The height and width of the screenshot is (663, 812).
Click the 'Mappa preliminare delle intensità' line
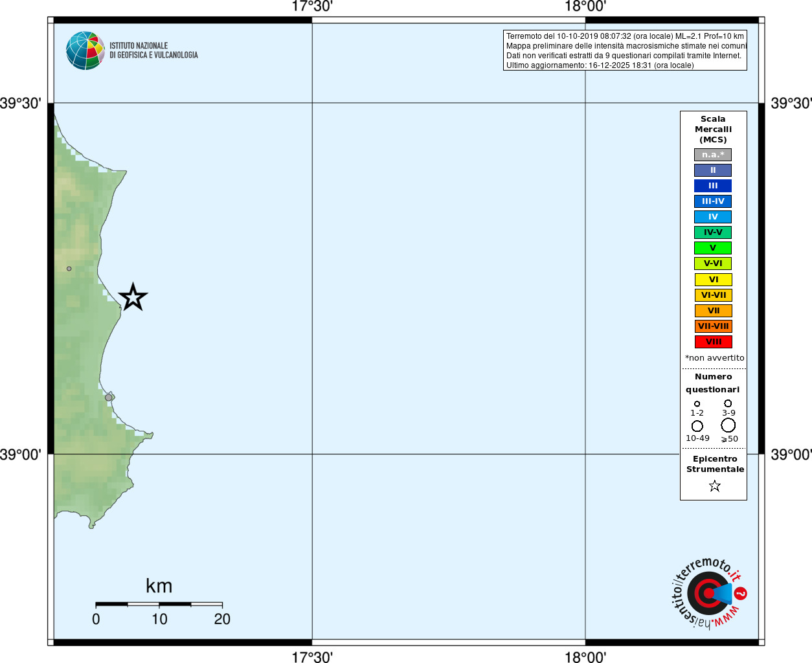(x=626, y=46)
